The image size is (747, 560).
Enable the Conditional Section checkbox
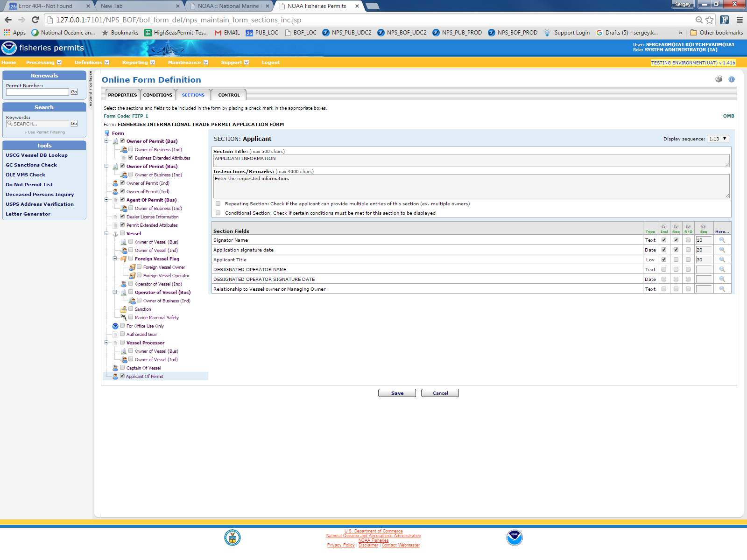[218, 213]
